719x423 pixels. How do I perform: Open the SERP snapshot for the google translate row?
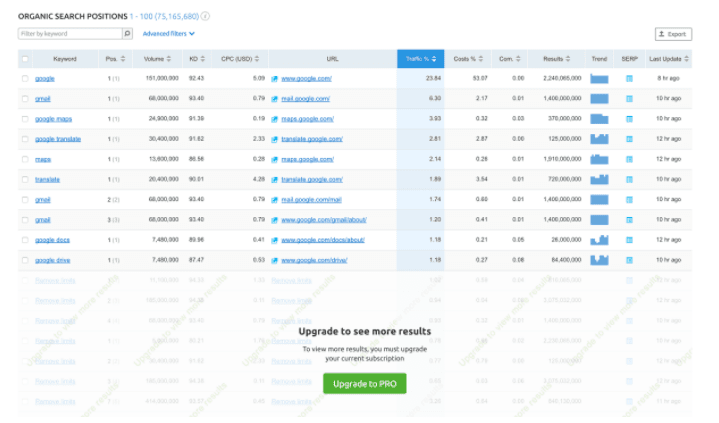click(x=629, y=139)
